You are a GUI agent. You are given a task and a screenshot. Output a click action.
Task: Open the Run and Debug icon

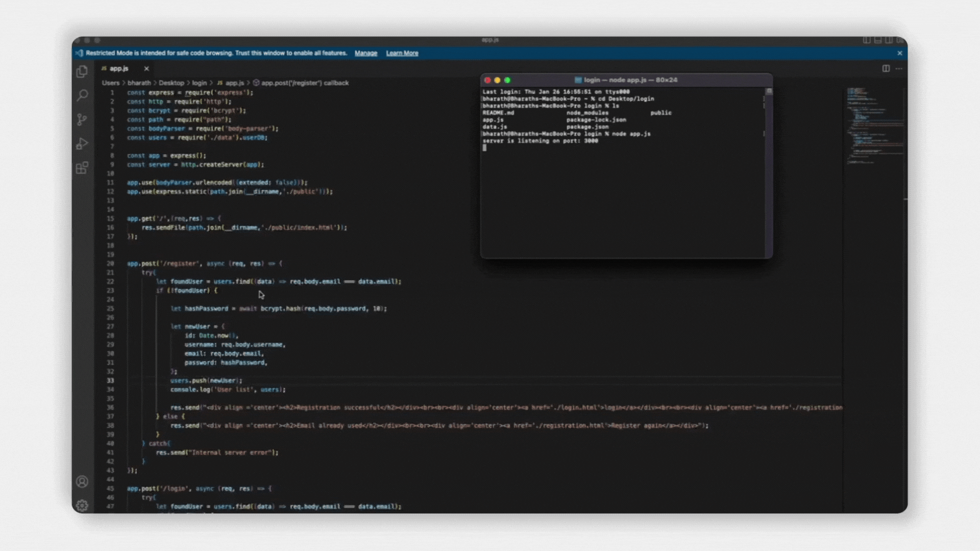point(82,144)
